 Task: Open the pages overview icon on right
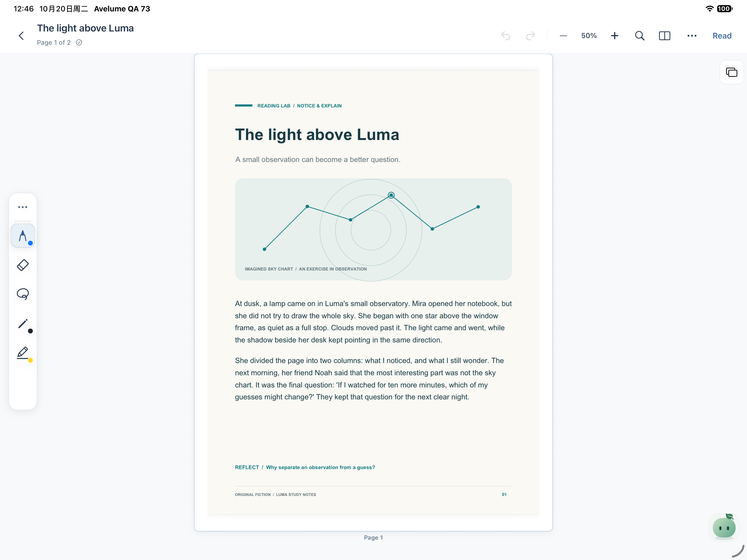pyautogui.click(x=732, y=72)
